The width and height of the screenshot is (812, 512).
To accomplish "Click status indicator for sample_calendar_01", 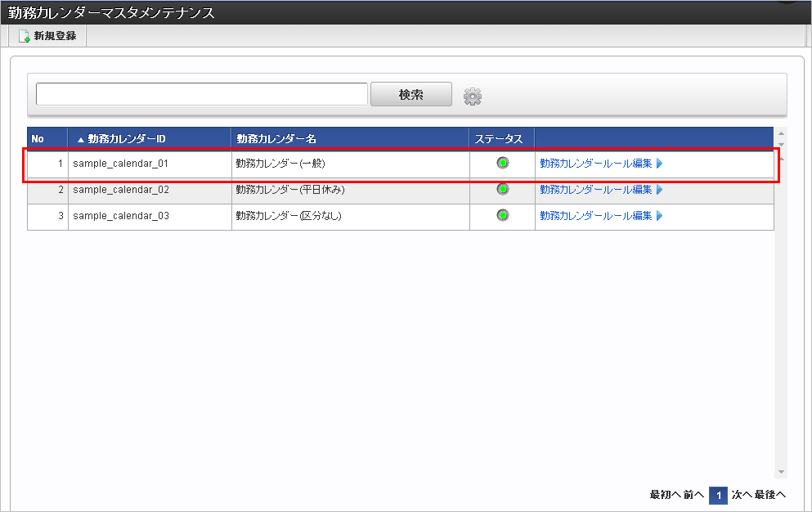I will coord(502,163).
